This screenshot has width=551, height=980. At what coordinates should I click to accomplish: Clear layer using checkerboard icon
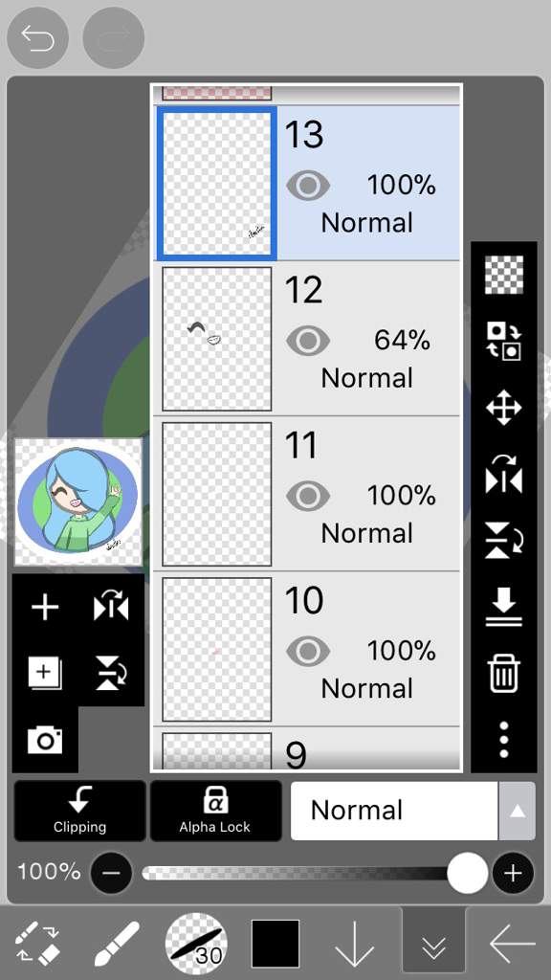click(x=503, y=275)
